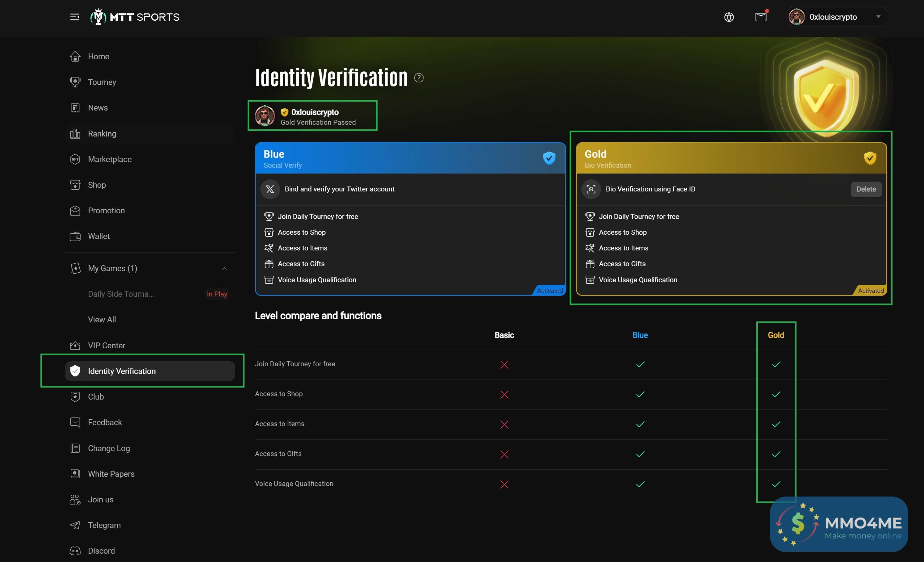Screen dimensions: 924x562
Task: Open the language globe icon
Action: (x=729, y=17)
